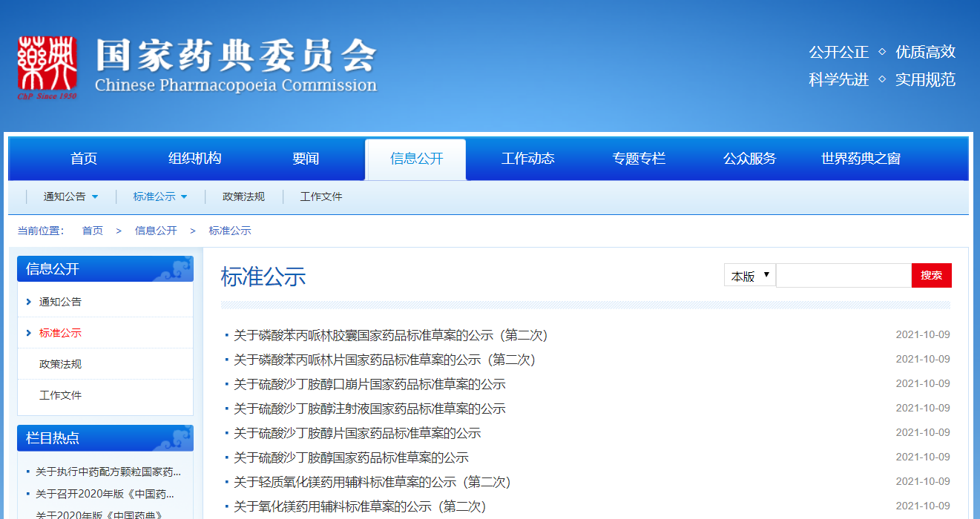The image size is (980, 519).
Task: Select 政策法规 in the left sidebar
Action: (60, 364)
